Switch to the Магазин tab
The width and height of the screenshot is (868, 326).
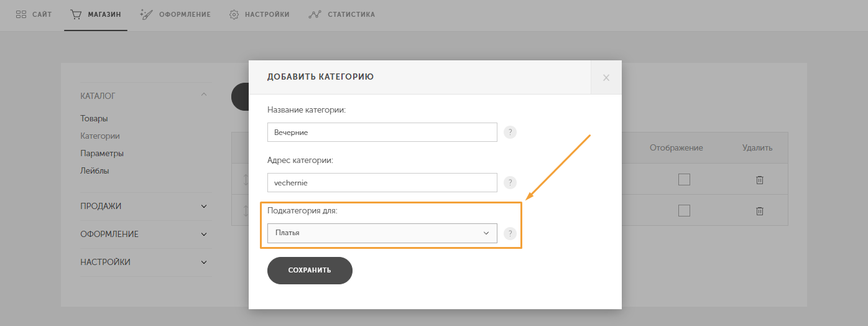point(96,14)
